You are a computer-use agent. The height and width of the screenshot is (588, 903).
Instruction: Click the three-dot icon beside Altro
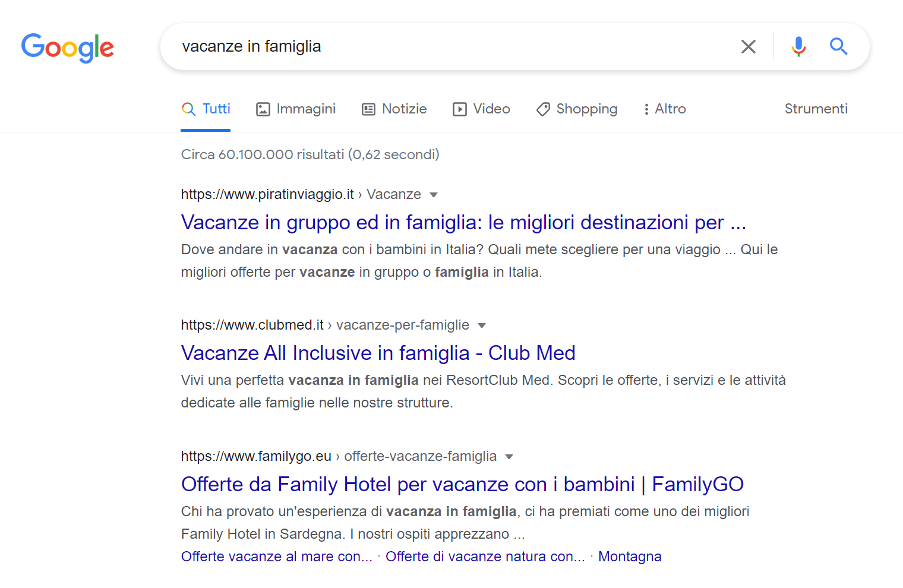(646, 109)
